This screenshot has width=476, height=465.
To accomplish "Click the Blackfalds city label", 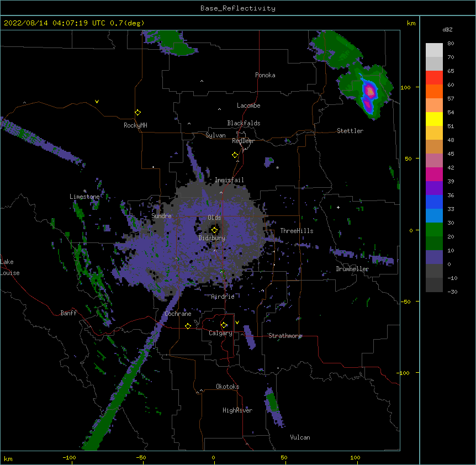I will (244, 123).
